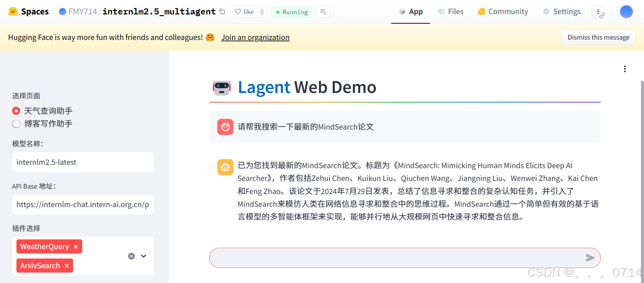Open the Community tab
Screen dimensions: 644x283
coord(503,12)
